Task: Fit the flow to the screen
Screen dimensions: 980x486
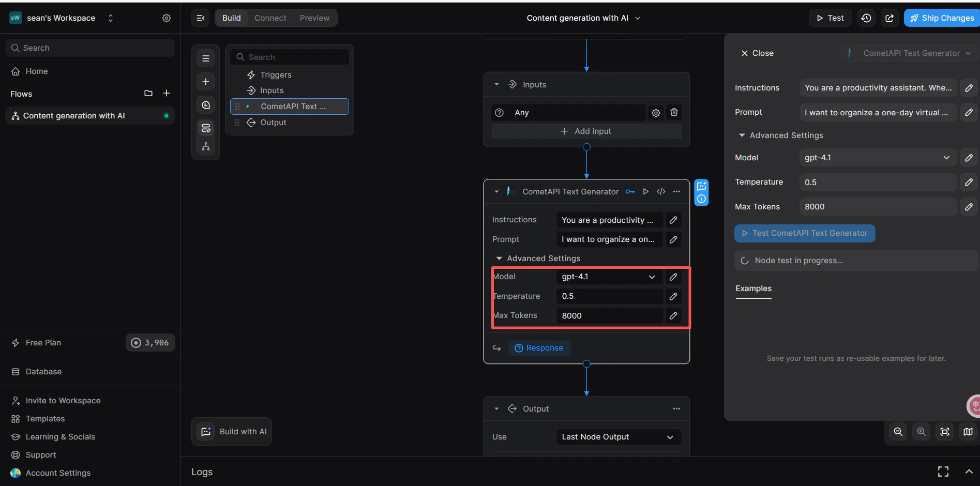Action: coord(944,432)
